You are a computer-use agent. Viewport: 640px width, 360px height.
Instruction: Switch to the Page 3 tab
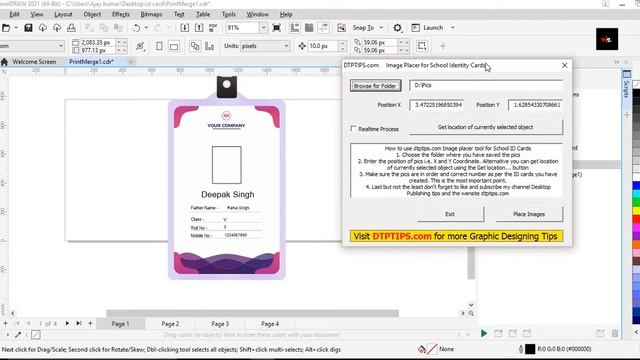(x=220, y=324)
